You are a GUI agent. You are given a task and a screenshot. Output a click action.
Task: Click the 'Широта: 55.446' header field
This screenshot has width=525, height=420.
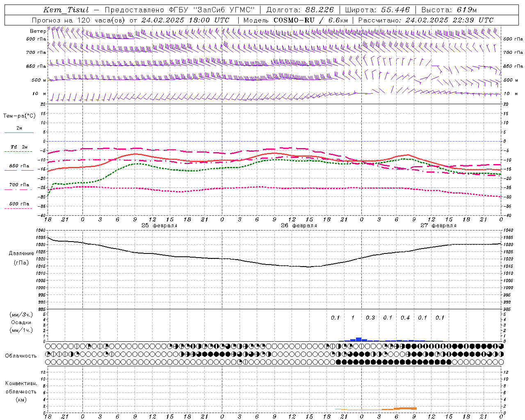click(377, 10)
